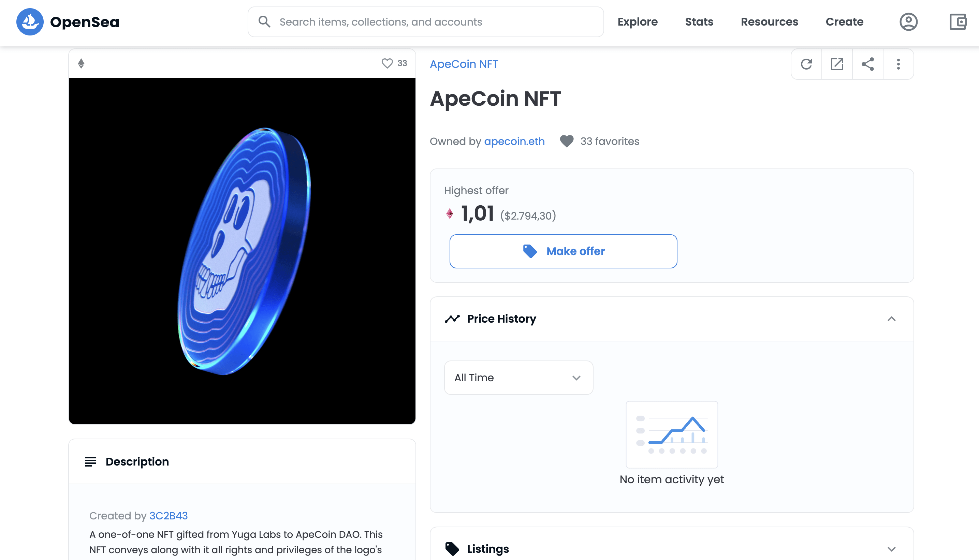The height and width of the screenshot is (560, 979).
Task: Visit the apecoin.eth owner profile
Action: (514, 141)
